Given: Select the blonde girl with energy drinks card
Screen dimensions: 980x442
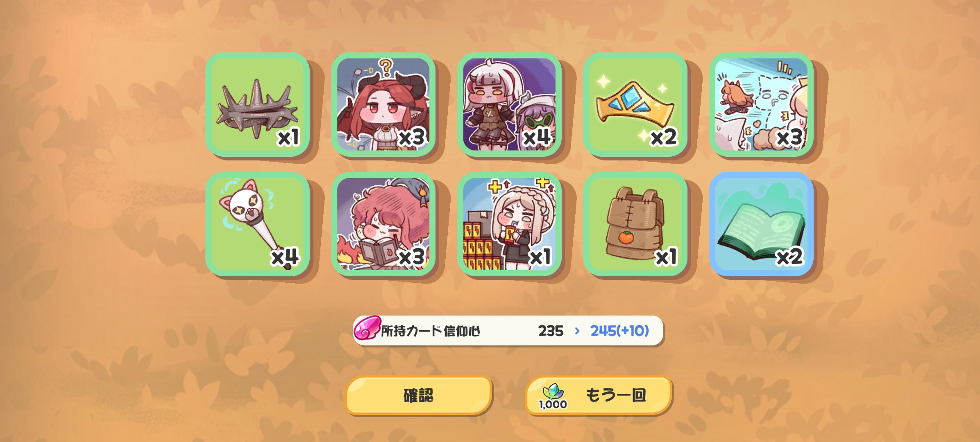Looking at the screenshot, I should pos(509,224).
